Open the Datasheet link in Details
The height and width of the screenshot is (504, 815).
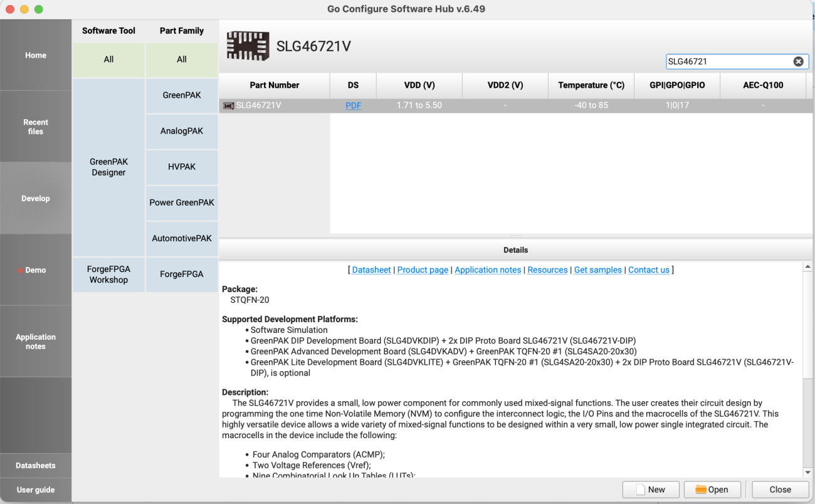[x=371, y=270]
